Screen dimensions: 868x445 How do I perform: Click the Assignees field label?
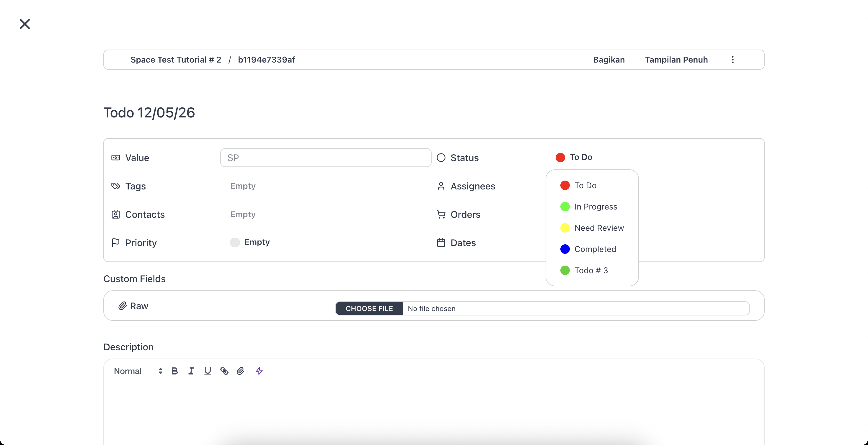click(473, 186)
